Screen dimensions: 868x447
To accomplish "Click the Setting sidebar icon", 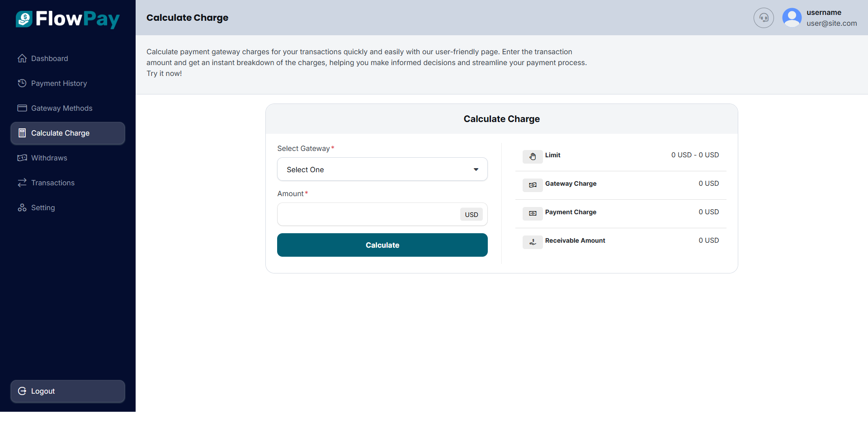I will [x=22, y=207].
